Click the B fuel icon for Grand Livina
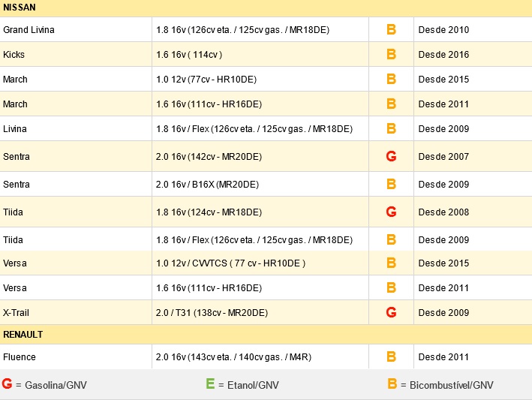 (x=391, y=29)
